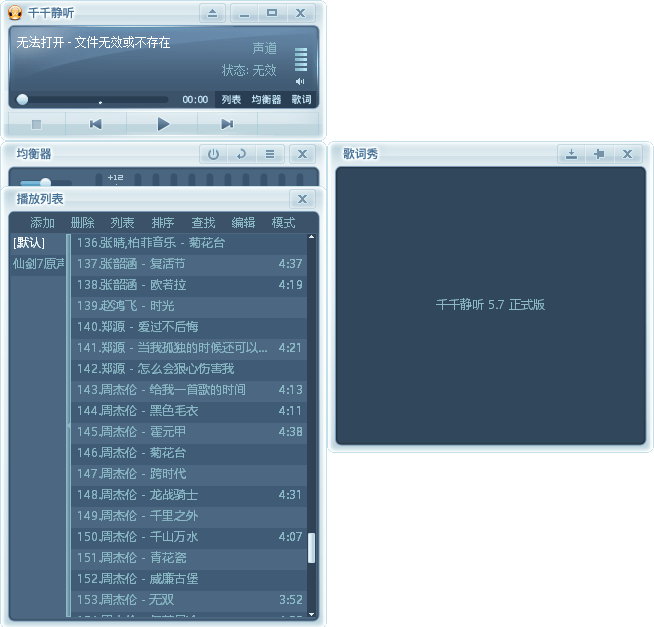Select track 153 周杰伦 - 无双
The image size is (654, 627).
tap(189, 600)
